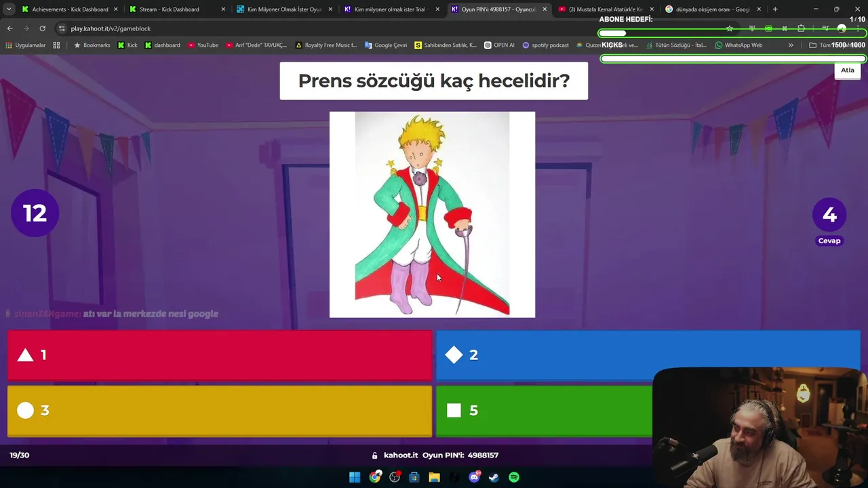This screenshot has width=868, height=488.
Task: Click the 19/30 question progress counter
Action: [20, 455]
